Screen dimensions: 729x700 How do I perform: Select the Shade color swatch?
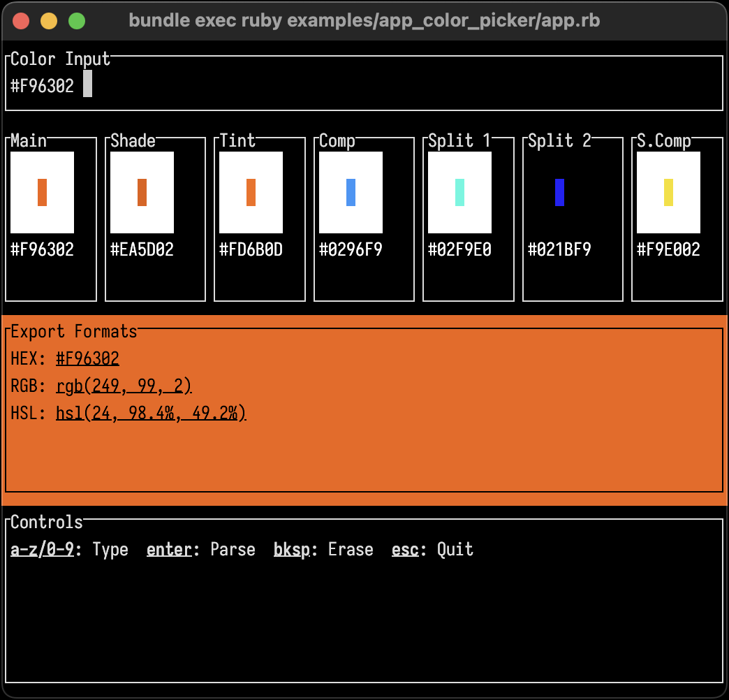tap(142, 192)
